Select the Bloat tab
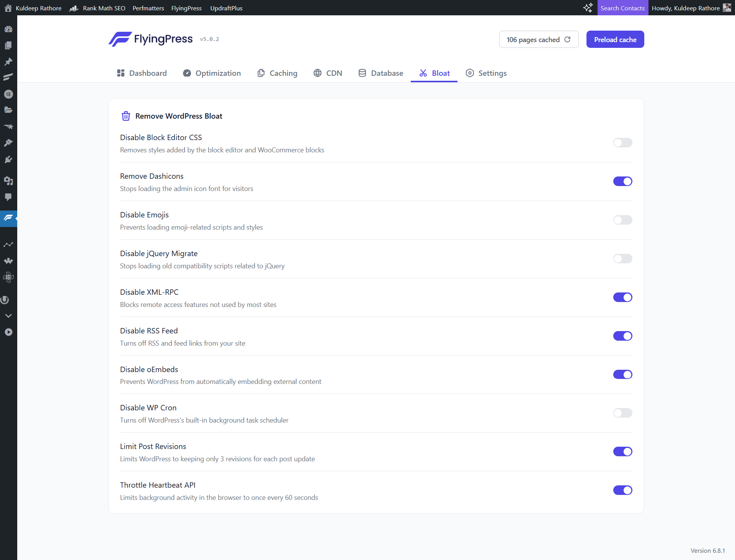Viewport: 735px width, 560px height. (x=434, y=73)
